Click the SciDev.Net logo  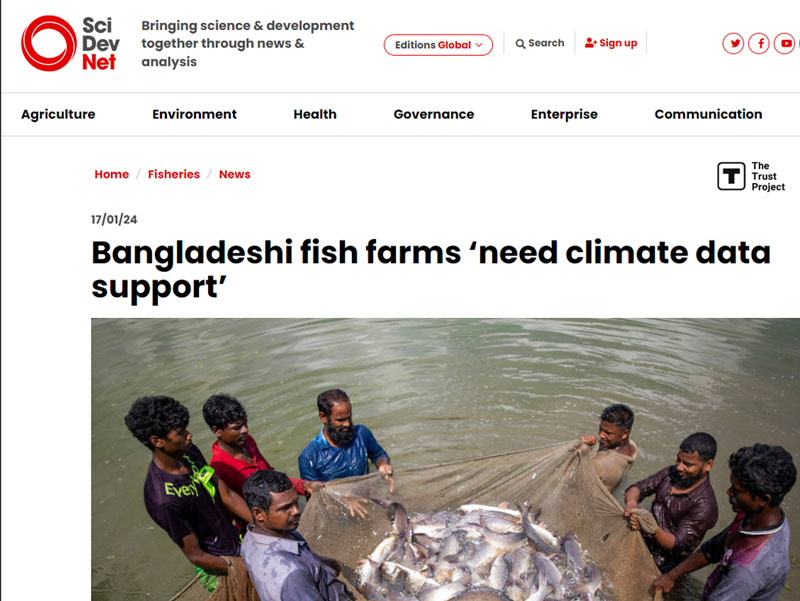[70, 43]
